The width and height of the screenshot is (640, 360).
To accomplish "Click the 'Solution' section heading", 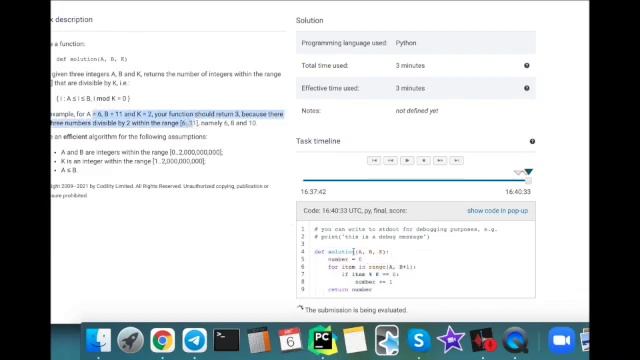I will [309, 20].
